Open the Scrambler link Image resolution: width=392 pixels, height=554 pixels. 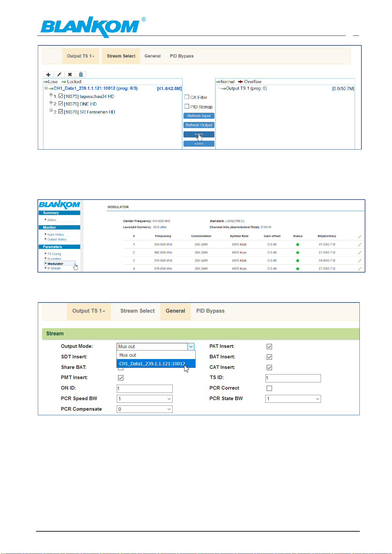(x=54, y=259)
